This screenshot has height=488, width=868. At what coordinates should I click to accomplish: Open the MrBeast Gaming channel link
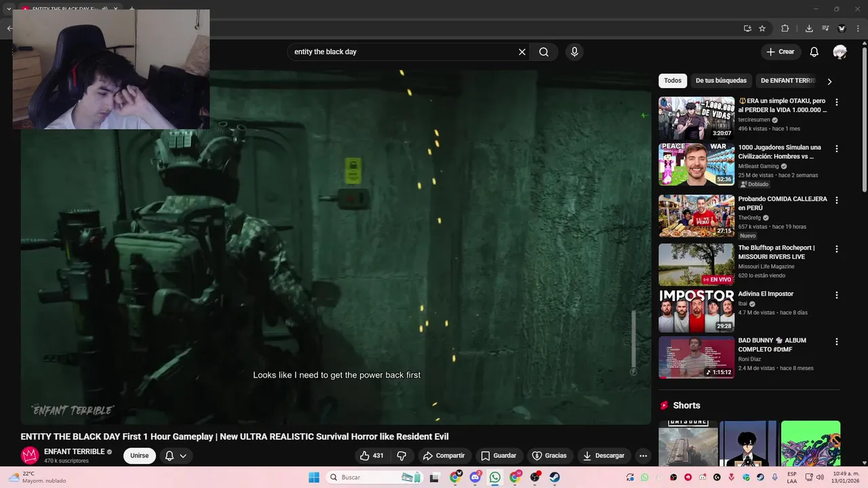tap(758, 166)
